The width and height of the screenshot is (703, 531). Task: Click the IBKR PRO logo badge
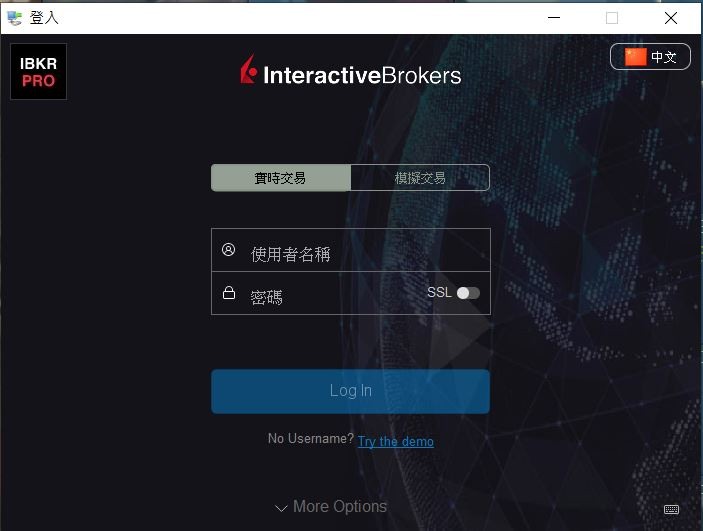pyautogui.click(x=39, y=71)
